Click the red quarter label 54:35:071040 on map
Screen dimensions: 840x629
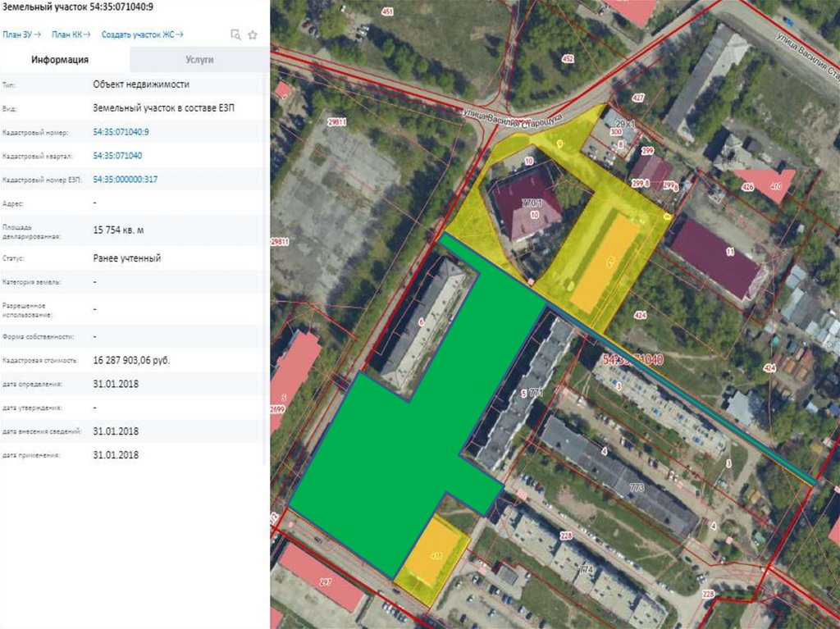tap(632, 359)
